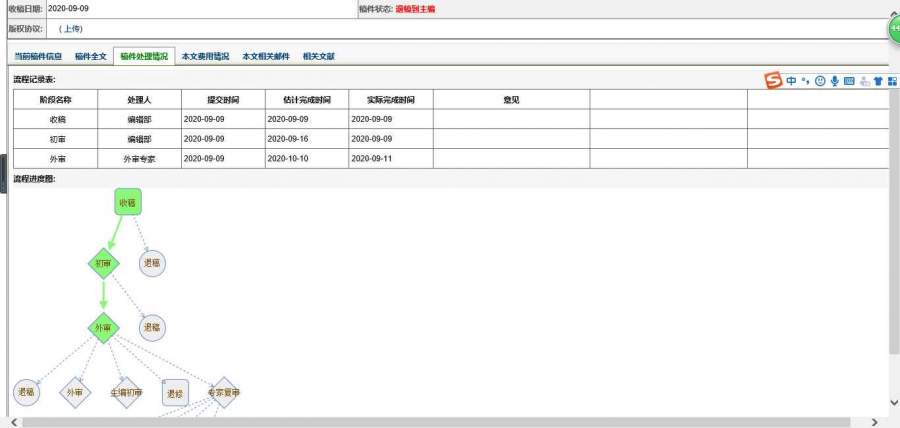Click the 阶段名称 column header
Image resolution: width=900 pixels, height=428 pixels.
pyautogui.click(x=56, y=99)
